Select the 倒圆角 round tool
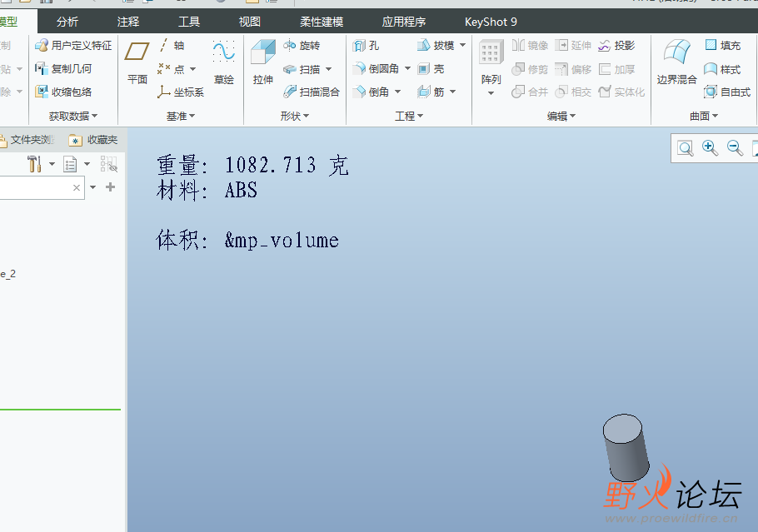 point(377,68)
